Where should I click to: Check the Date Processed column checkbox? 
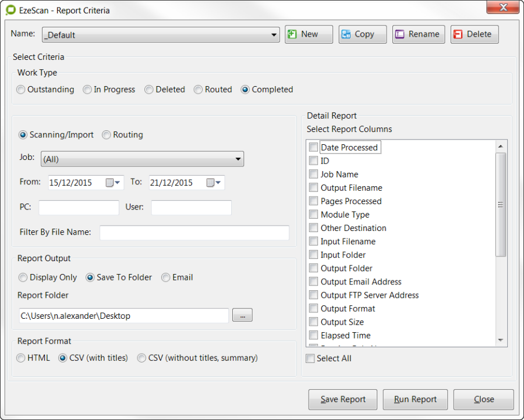point(314,148)
